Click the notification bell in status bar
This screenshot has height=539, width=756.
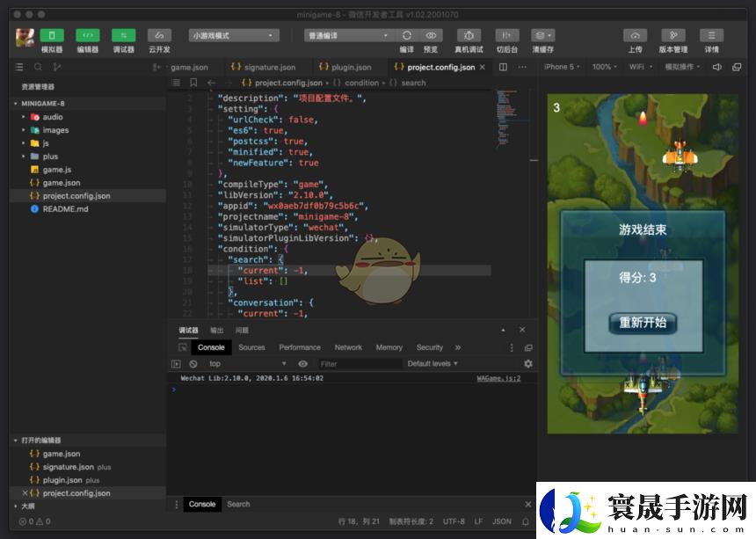pos(525,521)
